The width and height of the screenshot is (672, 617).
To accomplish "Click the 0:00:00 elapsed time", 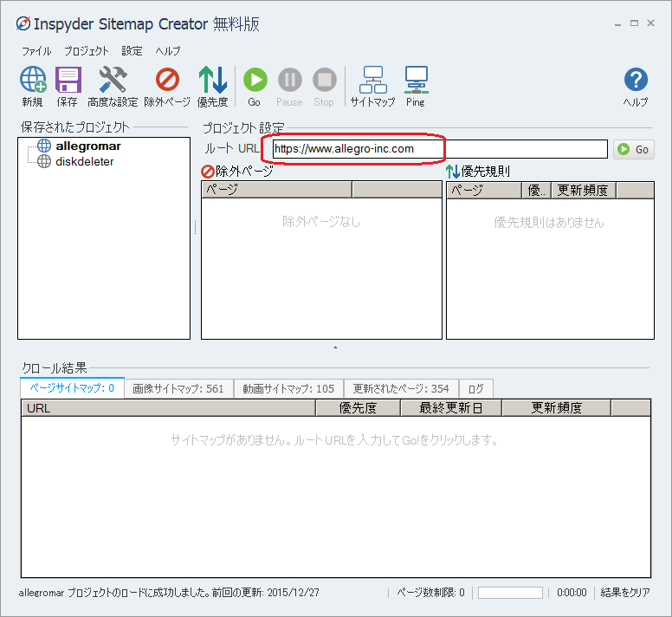I will click(x=572, y=593).
